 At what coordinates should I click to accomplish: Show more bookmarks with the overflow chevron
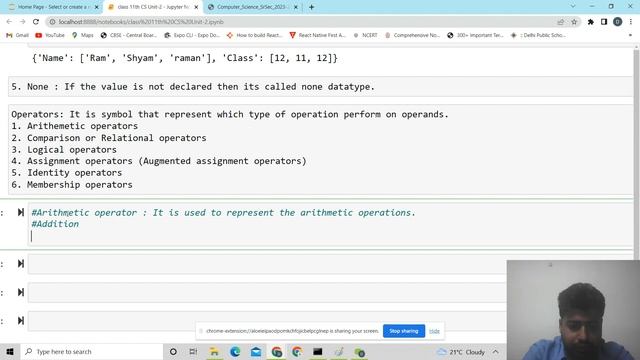(630, 35)
